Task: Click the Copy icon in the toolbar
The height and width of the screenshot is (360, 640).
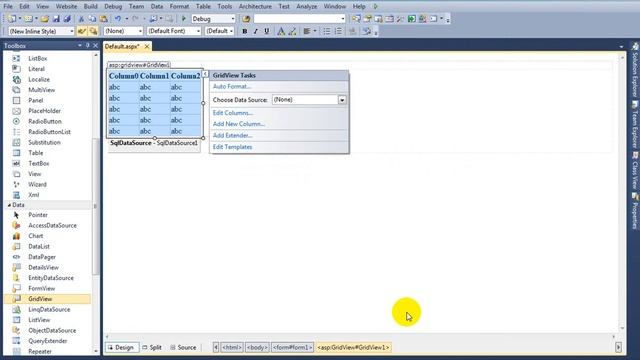Action: (92, 19)
